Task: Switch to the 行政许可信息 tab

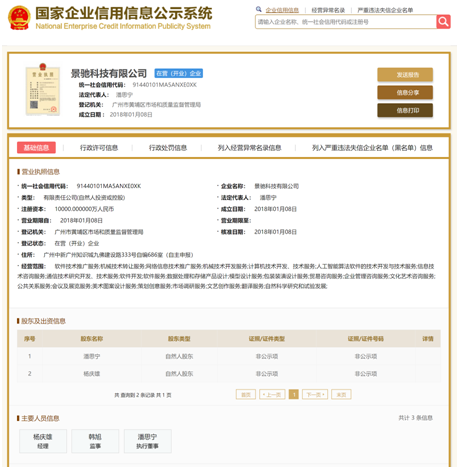Action: (x=99, y=148)
